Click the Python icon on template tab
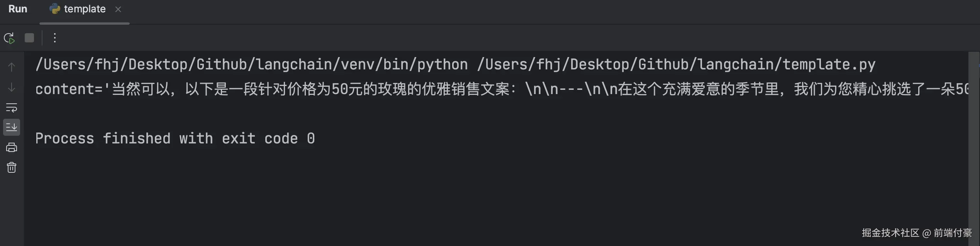The height and width of the screenshot is (246, 980). pos(55,9)
